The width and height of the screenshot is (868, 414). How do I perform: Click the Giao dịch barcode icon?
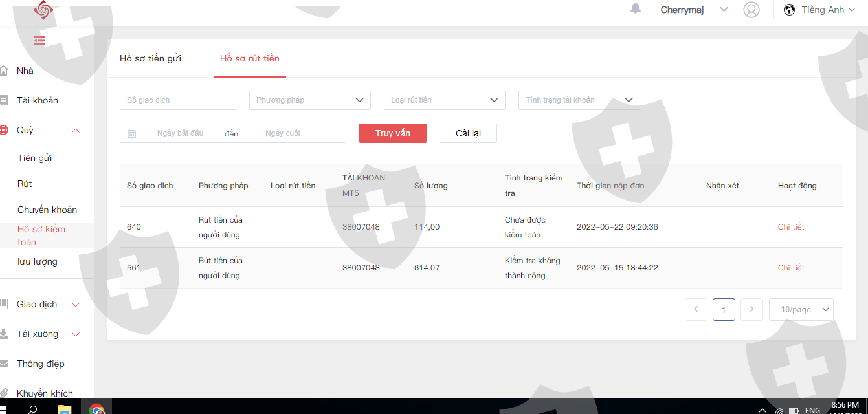[x=3, y=304]
